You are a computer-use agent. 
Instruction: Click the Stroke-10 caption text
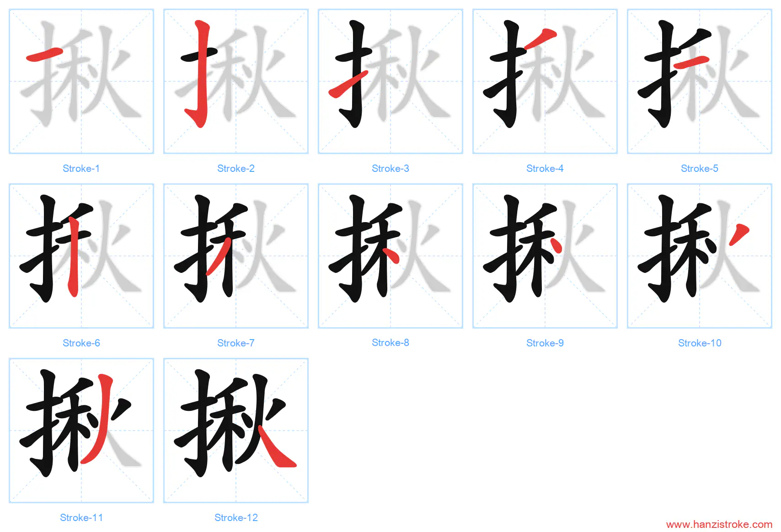click(x=700, y=343)
